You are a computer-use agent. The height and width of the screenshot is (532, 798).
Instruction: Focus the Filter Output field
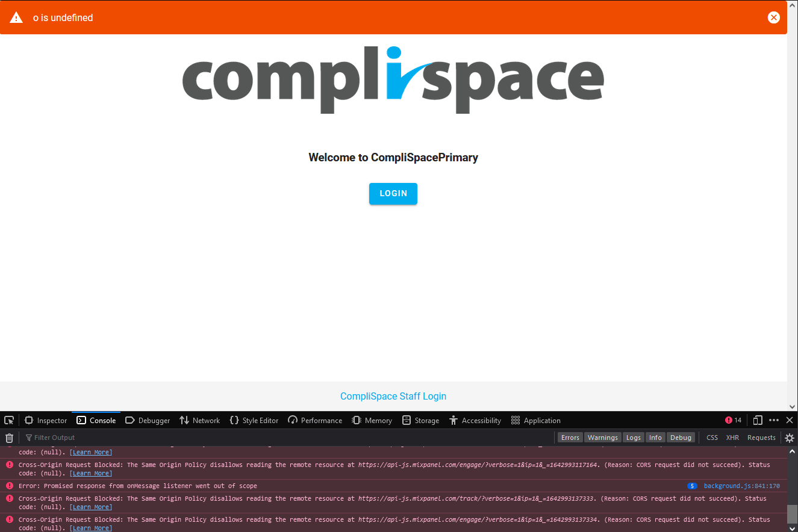pyautogui.click(x=289, y=438)
